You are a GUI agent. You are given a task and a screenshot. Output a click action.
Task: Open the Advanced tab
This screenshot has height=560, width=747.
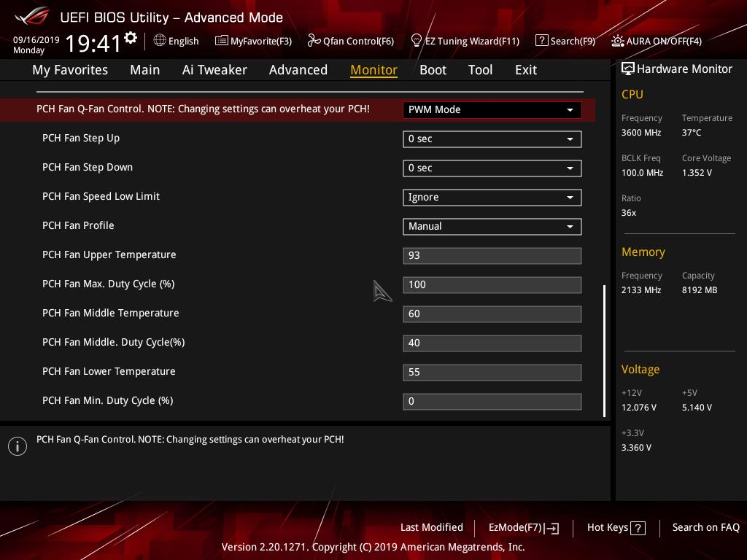click(298, 70)
